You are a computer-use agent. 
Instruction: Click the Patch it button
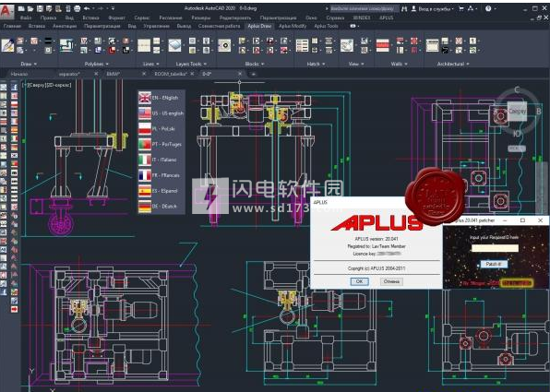click(494, 264)
